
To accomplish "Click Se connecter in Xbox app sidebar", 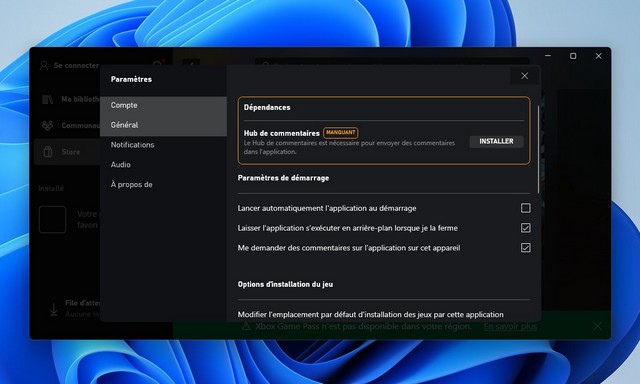I will coord(76,65).
